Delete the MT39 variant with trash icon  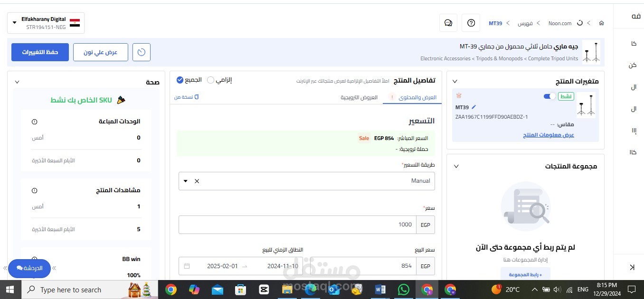pos(459,96)
